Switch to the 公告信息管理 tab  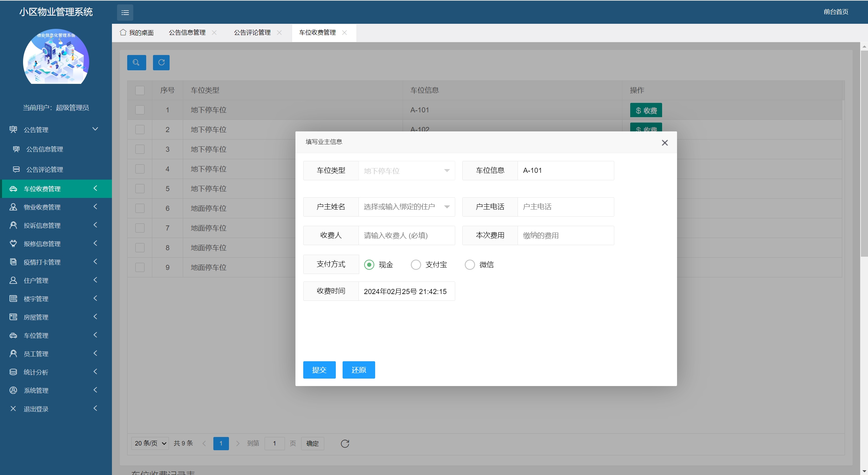[187, 33]
